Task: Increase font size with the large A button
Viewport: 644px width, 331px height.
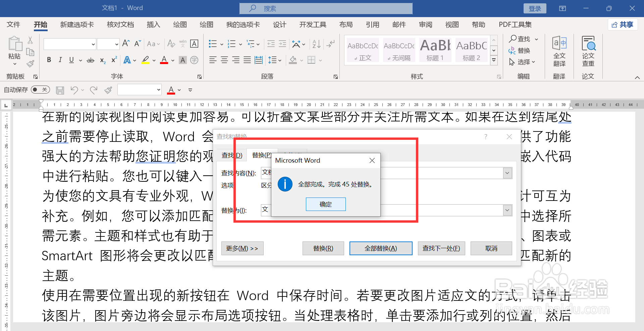Action: 126,43
